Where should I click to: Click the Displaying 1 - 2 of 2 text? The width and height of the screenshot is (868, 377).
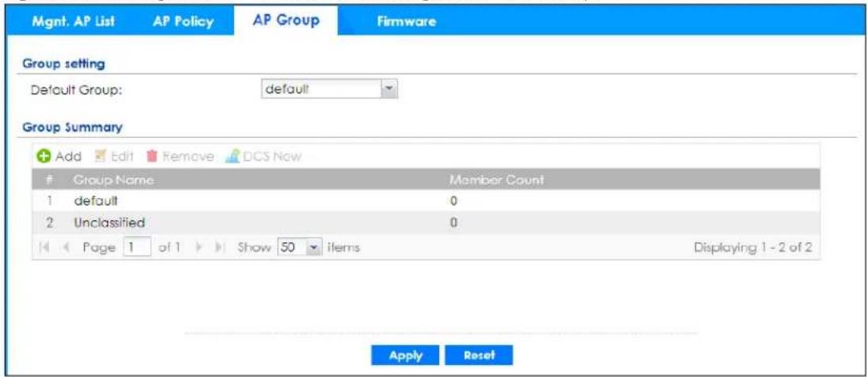pos(753,248)
